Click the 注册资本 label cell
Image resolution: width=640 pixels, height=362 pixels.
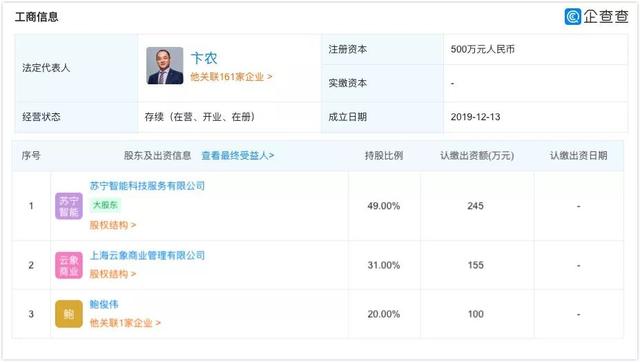[x=382, y=49]
